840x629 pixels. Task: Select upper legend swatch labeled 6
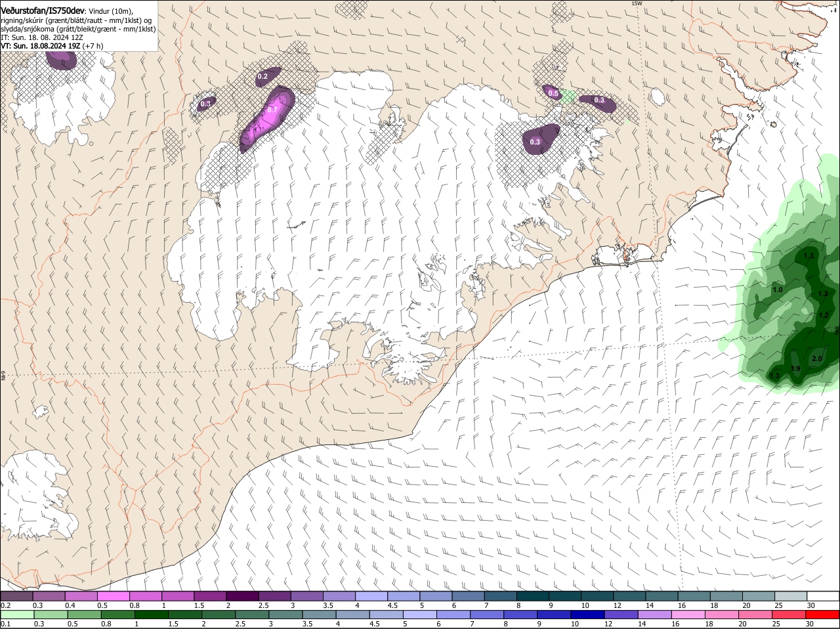click(468, 596)
